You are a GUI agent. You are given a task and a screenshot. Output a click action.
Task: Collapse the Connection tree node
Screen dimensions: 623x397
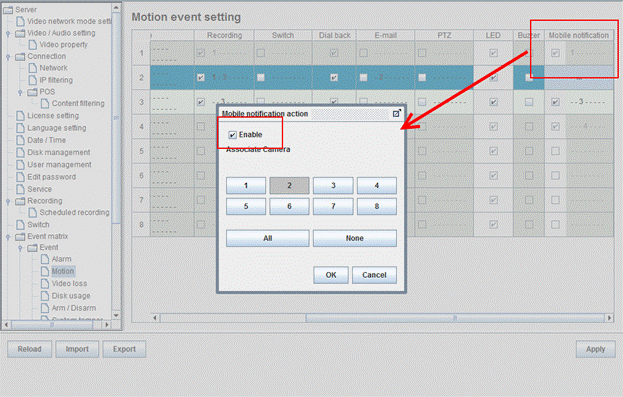pos(8,57)
